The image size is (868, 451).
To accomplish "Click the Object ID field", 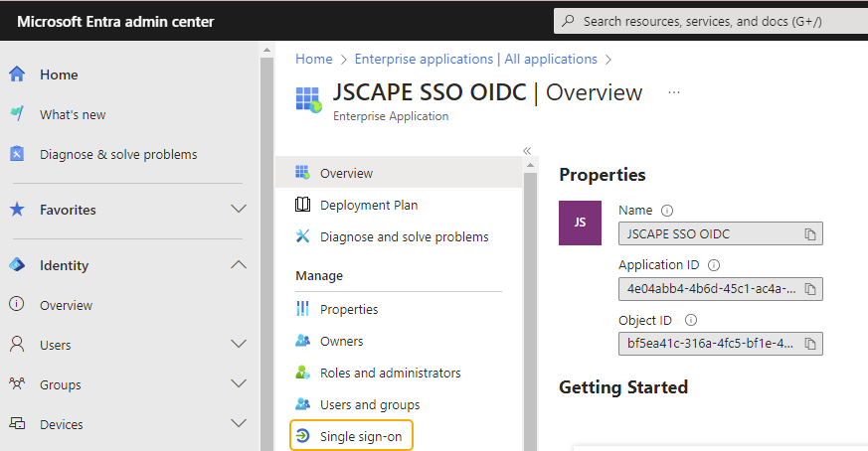I will (x=720, y=344).
